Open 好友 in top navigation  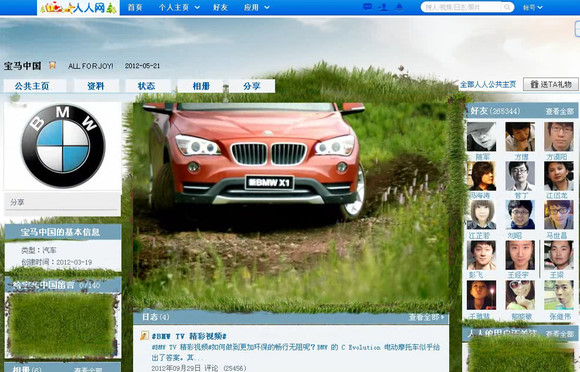tap(220, 7)
